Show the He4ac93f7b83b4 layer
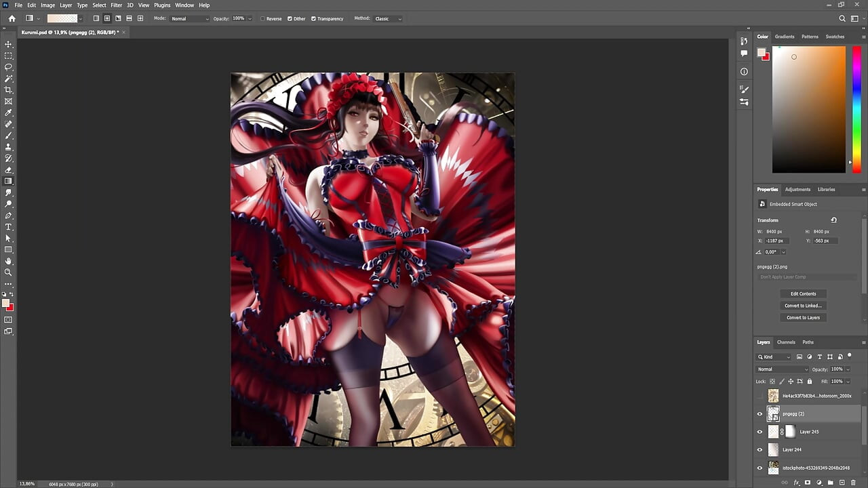Screen dimensions: 868x488 coord(759,396)
